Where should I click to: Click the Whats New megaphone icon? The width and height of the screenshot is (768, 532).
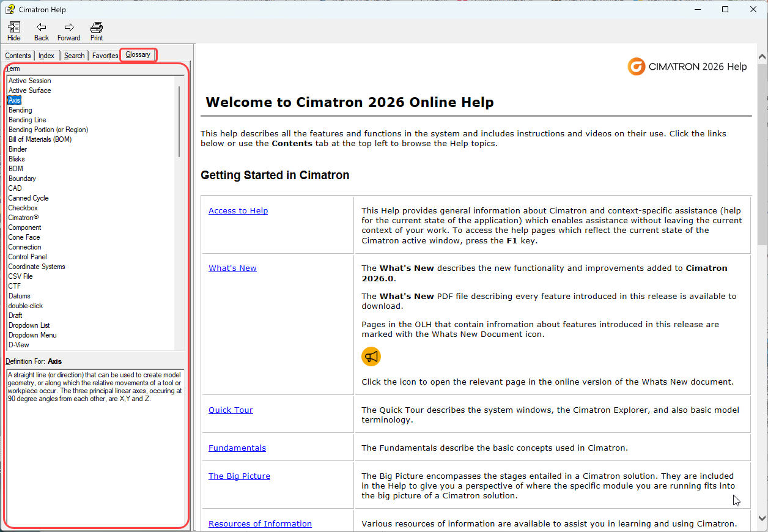(371, 356)
